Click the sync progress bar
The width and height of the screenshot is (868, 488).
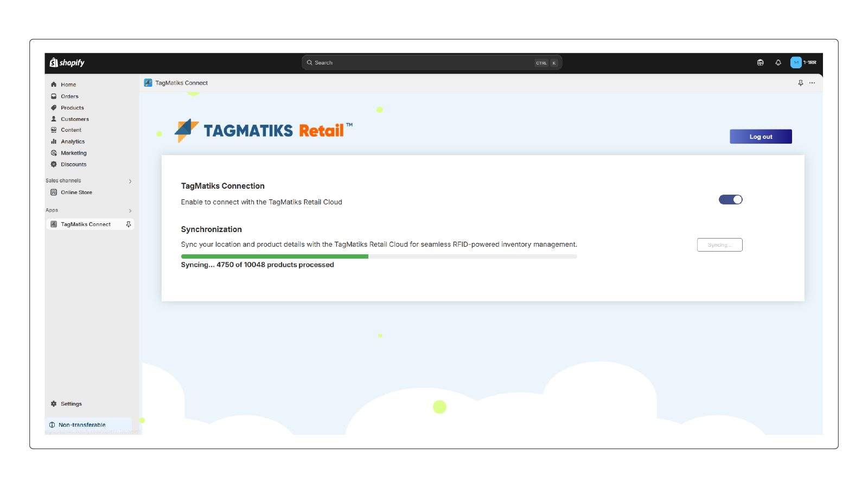click(379, 256)
